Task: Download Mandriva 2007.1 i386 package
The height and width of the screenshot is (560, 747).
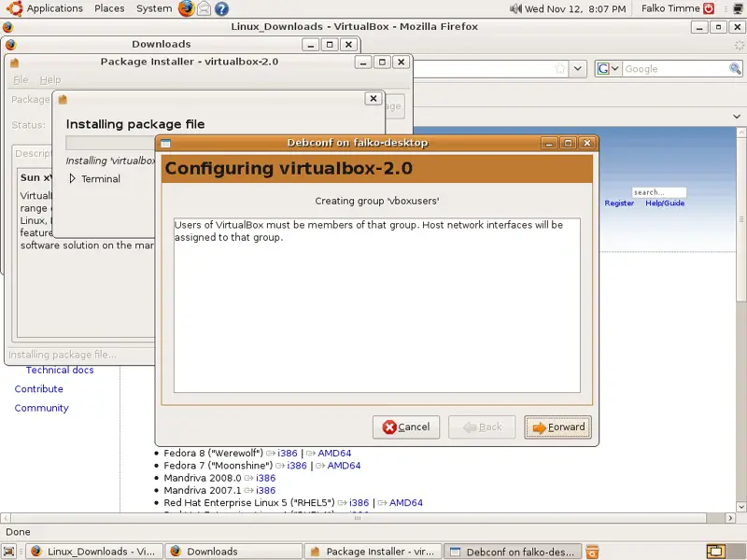Action: (x=265, y=490)
